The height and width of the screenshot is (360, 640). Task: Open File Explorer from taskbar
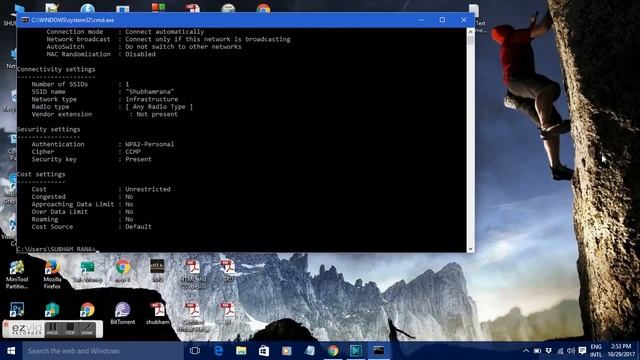tap(241, 351)
